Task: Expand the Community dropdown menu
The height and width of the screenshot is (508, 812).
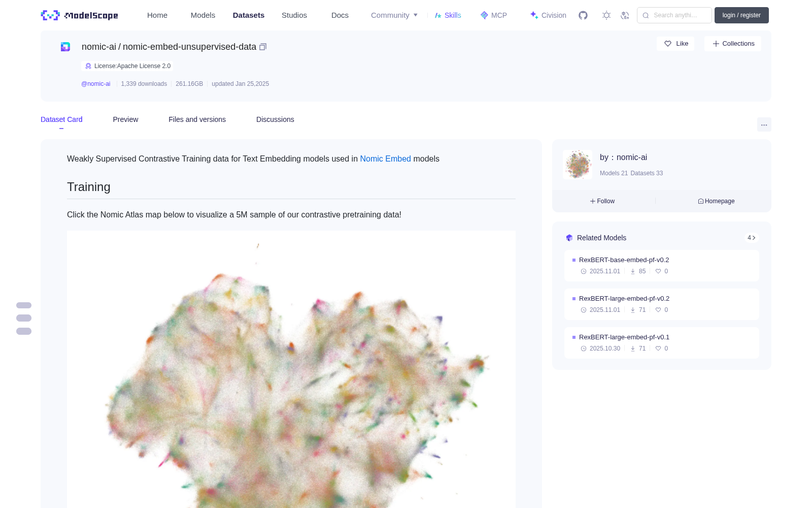Action: point(394,15)
